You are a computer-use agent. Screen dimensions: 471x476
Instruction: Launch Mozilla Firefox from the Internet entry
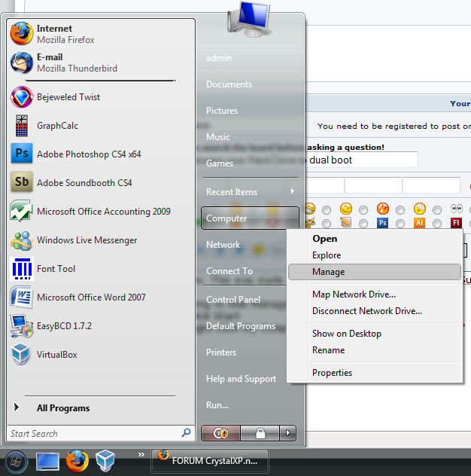100,34
